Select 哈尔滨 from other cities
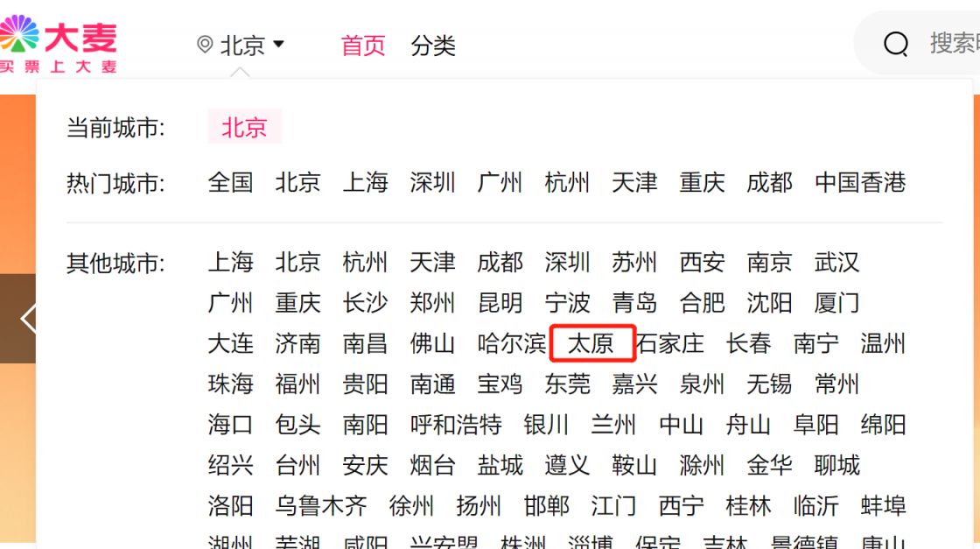Viewport: 980px width, 549px height. pos(512,343)
